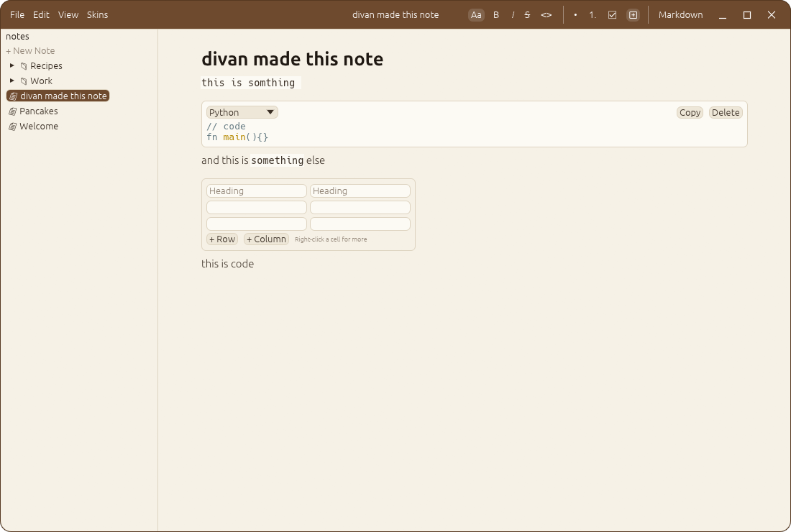Open the View menu
This screenshot has width=791, height=532.
click(68, 14)
